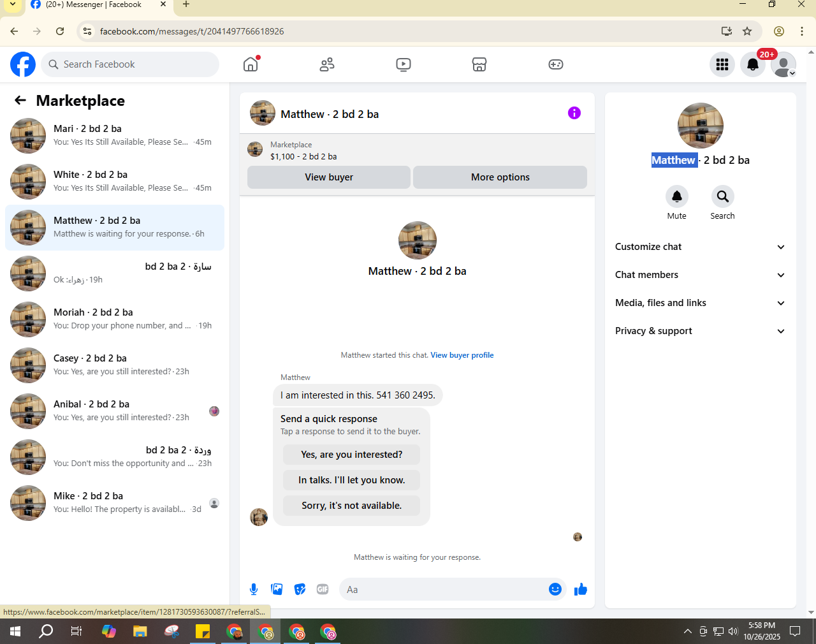
Task: Click the Marketplace listing $1,100 - 2 bd 2 ba
Action: click(303, 156)
